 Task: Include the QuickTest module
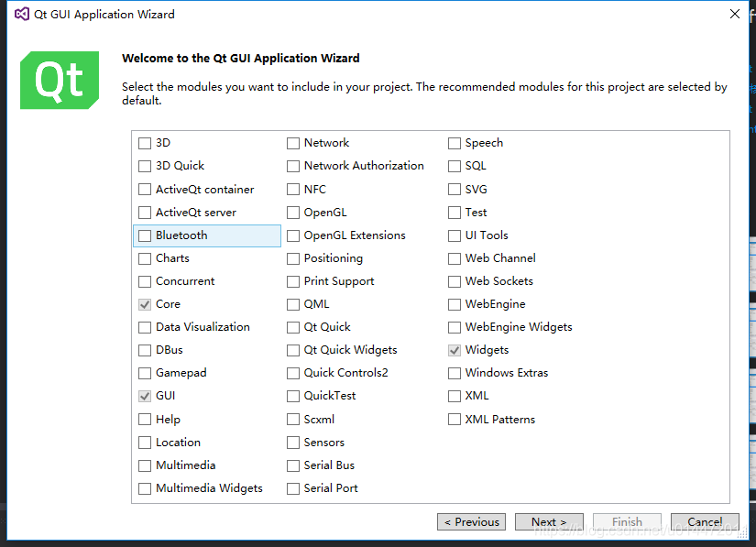click(x=293, y=396)
